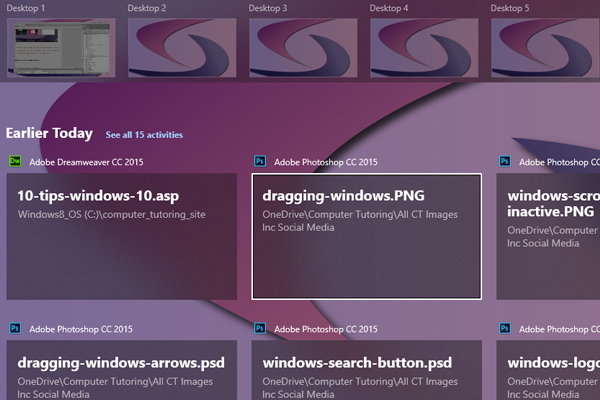Open the windows-logo activity card
This screenshot has width=600, height=400.
point(548,370)
